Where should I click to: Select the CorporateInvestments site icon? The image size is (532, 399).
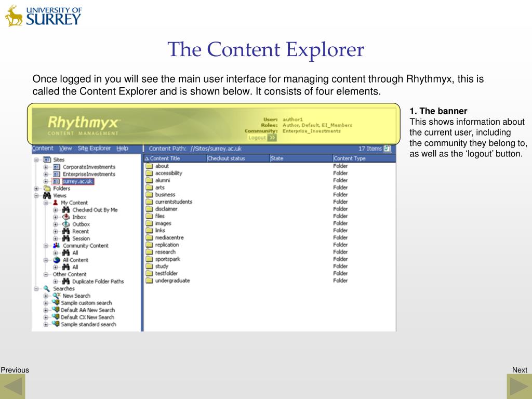pos(57,167)
